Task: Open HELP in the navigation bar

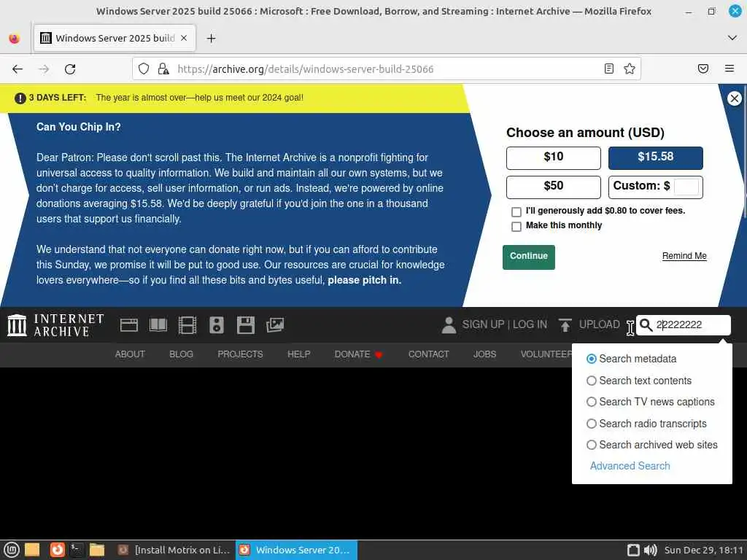Action: point(298,354)
